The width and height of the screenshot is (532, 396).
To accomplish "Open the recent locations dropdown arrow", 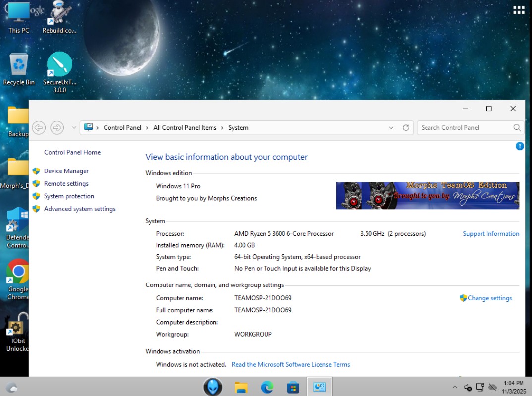I will (x=74, y=128).
